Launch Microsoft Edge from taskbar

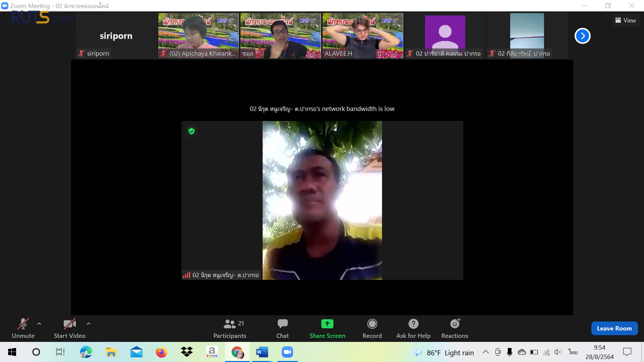pyautogui.click(x=86, y=352)
